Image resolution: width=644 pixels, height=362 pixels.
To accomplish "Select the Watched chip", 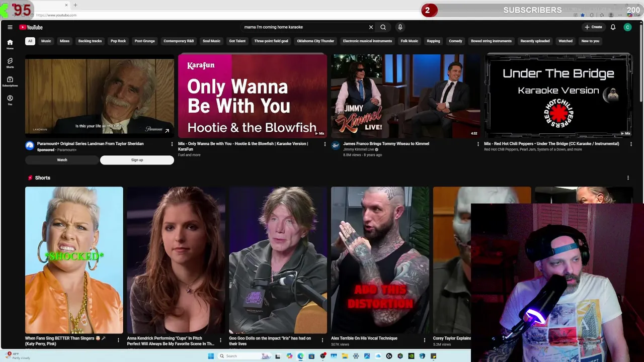I will [566, 41].
